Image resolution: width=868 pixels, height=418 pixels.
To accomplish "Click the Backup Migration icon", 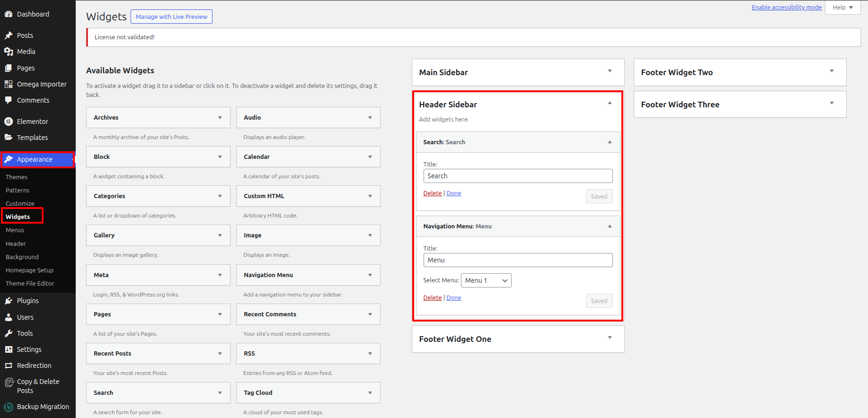I will pos(9,407).
